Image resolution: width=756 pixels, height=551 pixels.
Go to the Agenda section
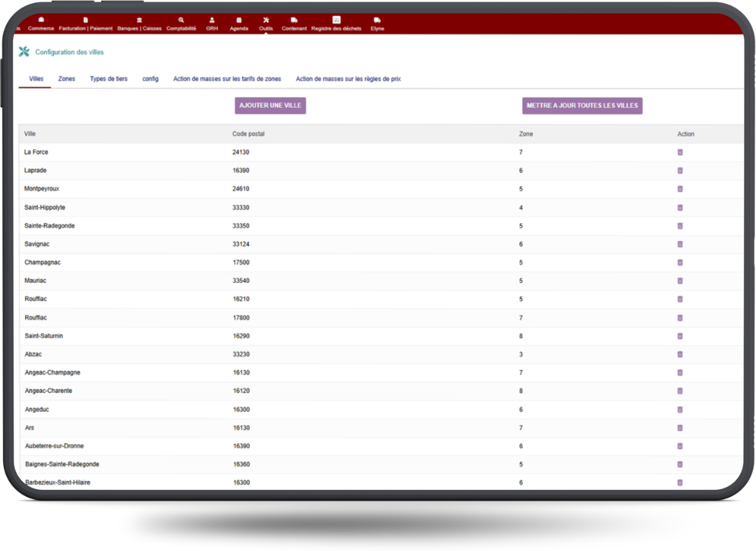(x=239, y=24)
